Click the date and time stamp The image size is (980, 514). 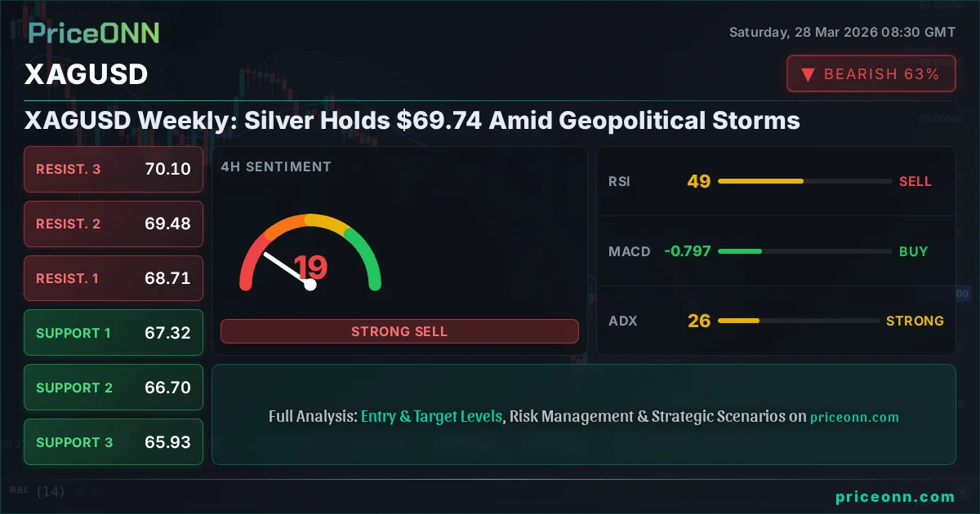click(842, 33)
